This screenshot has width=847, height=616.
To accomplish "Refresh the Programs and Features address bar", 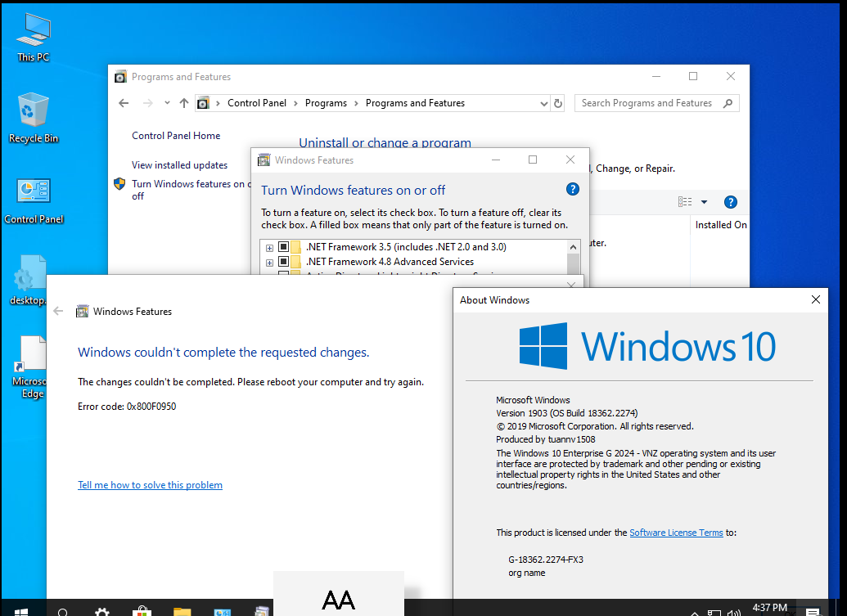I will click(558, 103).
